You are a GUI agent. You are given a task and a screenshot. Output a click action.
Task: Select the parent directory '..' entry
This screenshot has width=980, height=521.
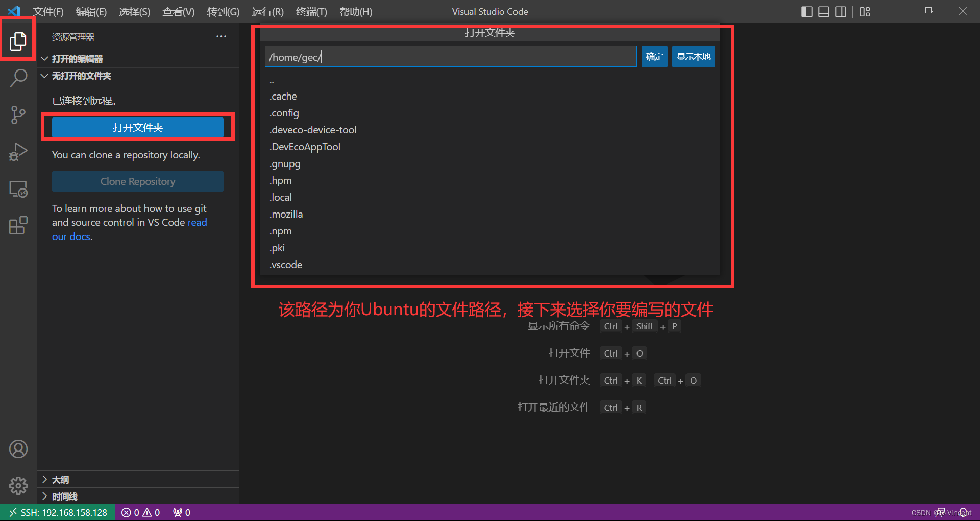(x=490, y=80)
